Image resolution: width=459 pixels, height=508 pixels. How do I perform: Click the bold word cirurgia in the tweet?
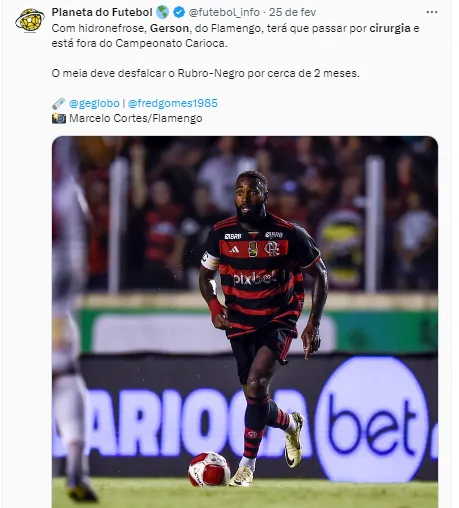390,28
